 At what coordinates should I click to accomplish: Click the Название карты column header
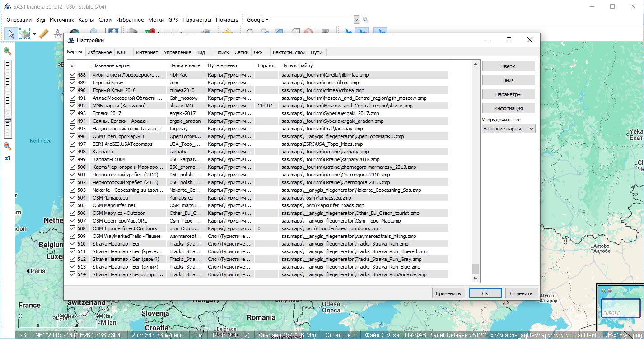coord(112,65)
